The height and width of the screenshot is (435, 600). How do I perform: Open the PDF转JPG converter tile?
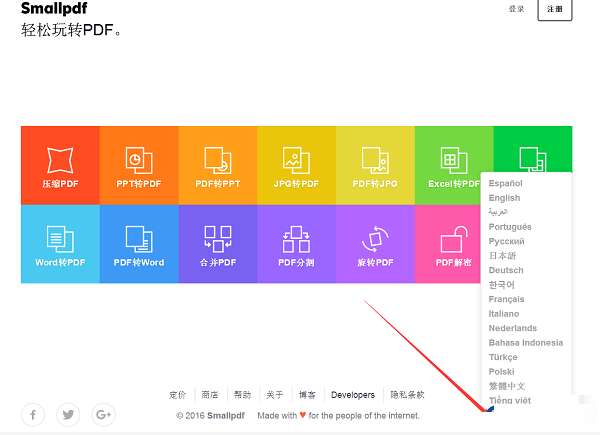point(375,165)
